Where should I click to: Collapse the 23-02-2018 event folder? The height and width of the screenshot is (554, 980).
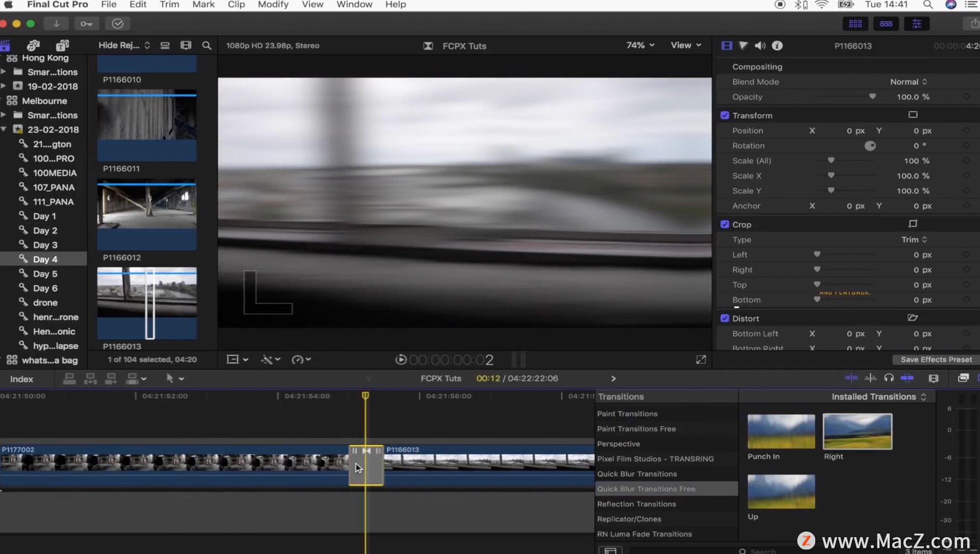4,130
